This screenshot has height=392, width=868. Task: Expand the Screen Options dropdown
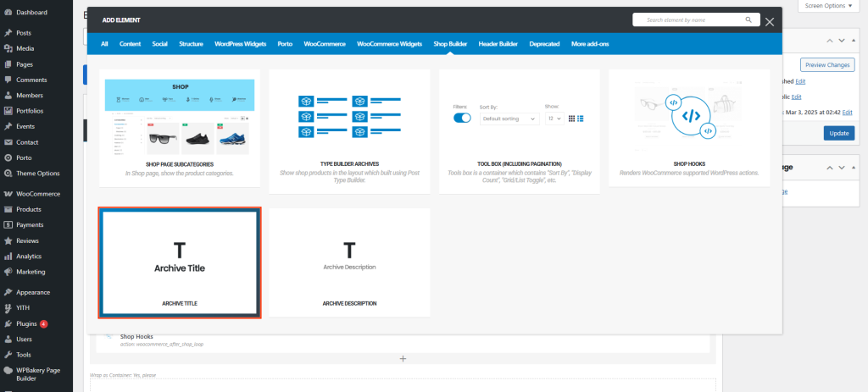click(828, 6)
